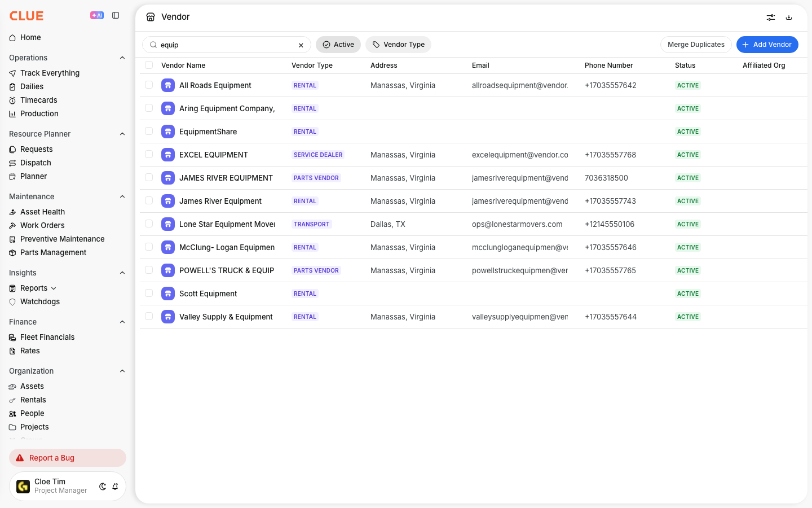Open table display settings sliders icon
This screenshot has height=508, width=812.
[x=771, y=17]
